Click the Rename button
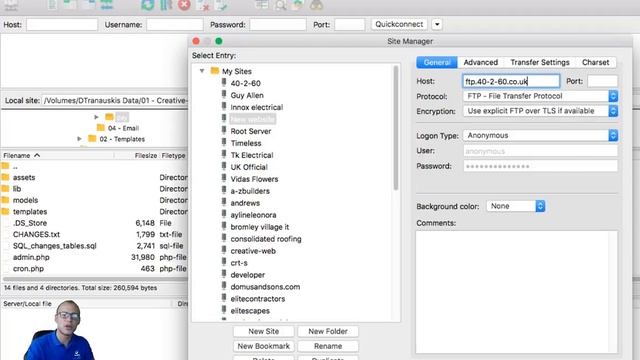Screen dimensions: 640x360 [x=328, y=346]
